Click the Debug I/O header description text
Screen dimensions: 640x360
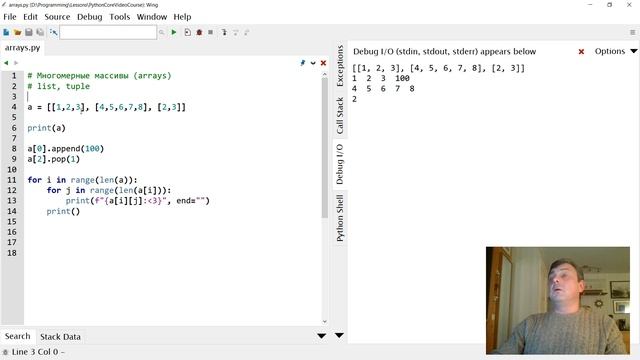pyautogui.click(x=444, y=52)
